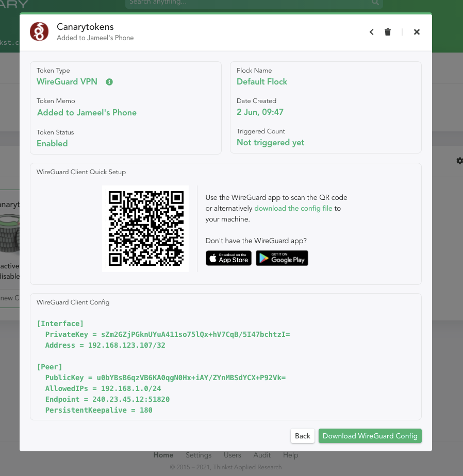
Task: Click the search magnifier icon in top bar
Action: point(375,3)
